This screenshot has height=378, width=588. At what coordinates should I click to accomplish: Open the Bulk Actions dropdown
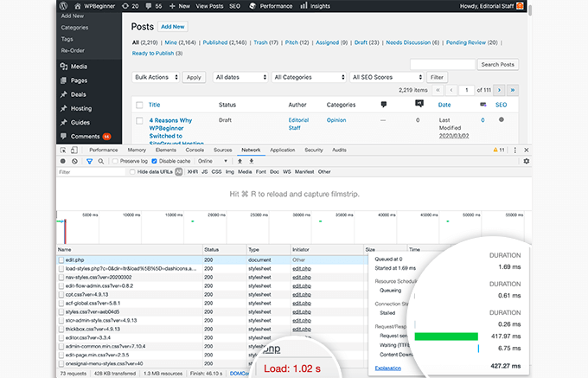pyautogui.click(x=156, y=77)
